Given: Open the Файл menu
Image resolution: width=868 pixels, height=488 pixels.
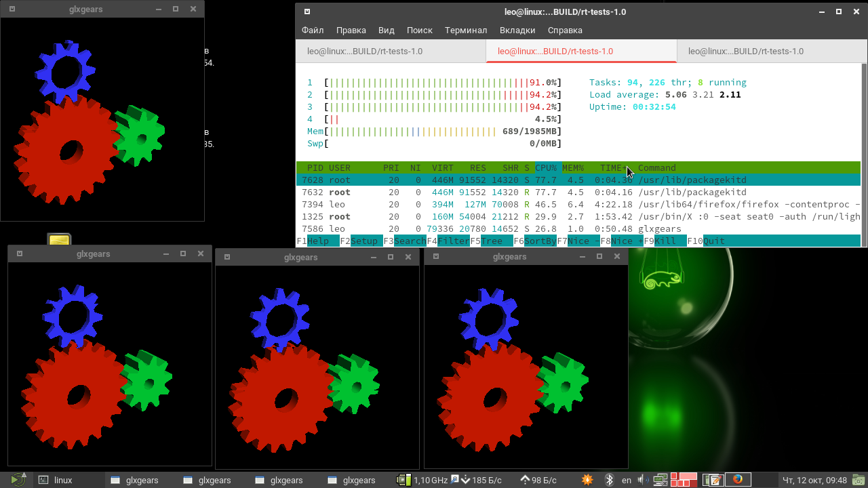Looking at the screenshot, I should coord(313,30).
